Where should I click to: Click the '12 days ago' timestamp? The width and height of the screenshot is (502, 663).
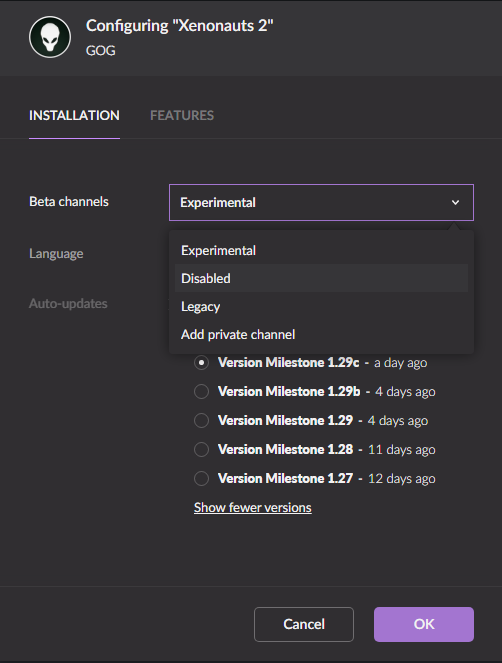coord(402,479)
